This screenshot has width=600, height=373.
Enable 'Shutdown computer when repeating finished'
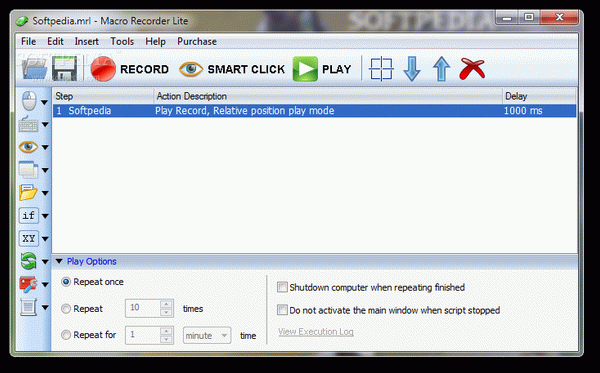click(x=282, y=287)
